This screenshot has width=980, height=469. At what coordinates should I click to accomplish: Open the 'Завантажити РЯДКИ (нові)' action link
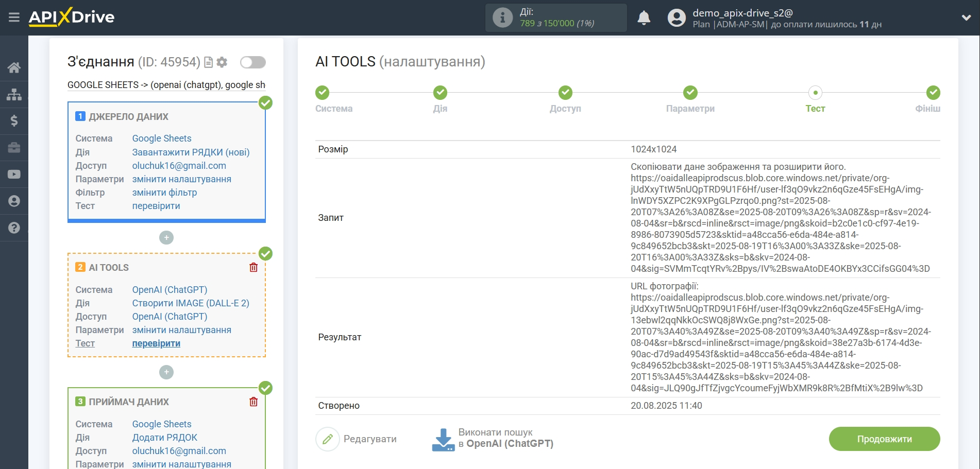point(191,152)
